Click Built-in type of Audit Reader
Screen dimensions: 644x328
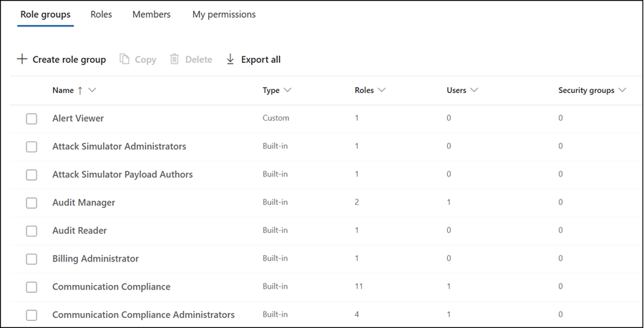pyautogui.click(x=275, y=230)
